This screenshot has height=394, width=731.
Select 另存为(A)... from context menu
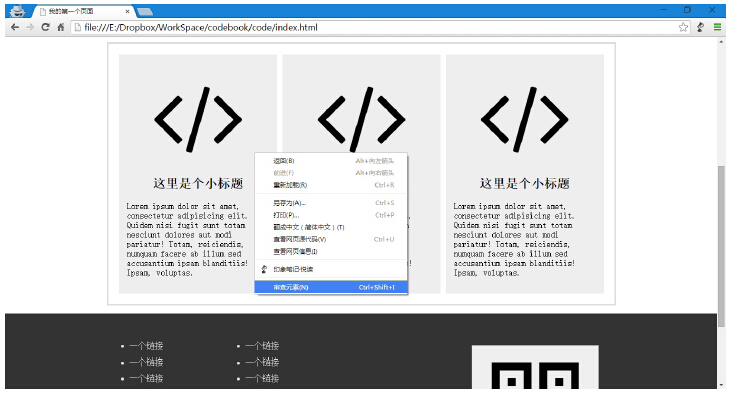click(x=331, y=203)
